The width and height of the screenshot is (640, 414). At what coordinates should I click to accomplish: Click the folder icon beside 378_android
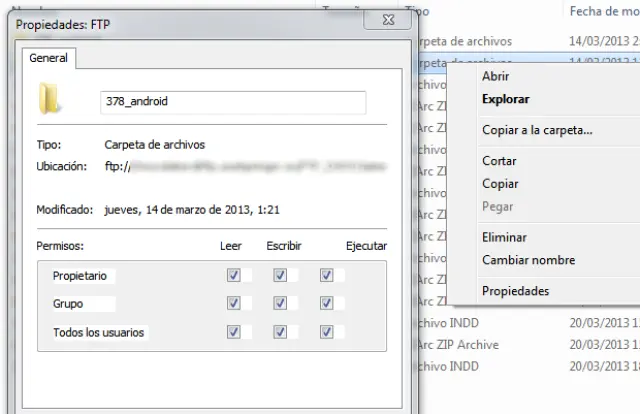tap(48, 99)
